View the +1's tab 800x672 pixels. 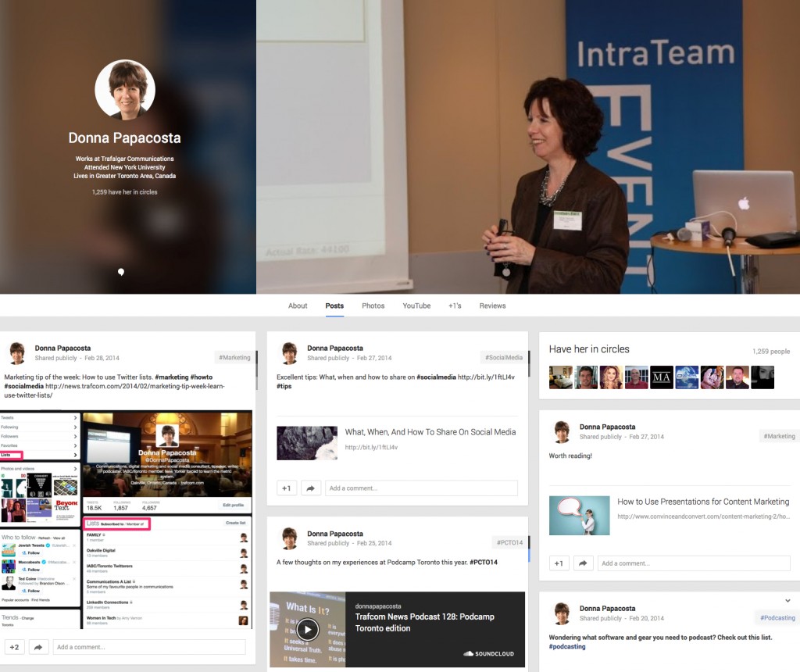click(455, 306)
